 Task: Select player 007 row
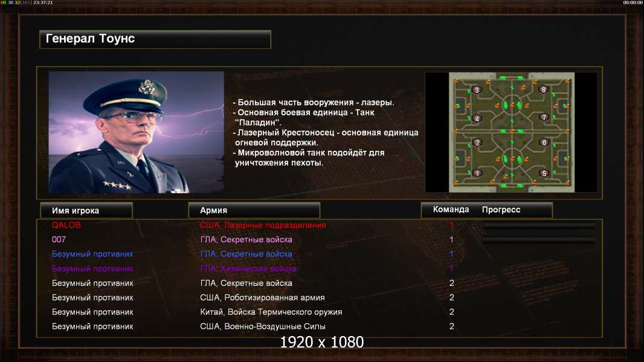pyautogui.click(x=320, y=240)
